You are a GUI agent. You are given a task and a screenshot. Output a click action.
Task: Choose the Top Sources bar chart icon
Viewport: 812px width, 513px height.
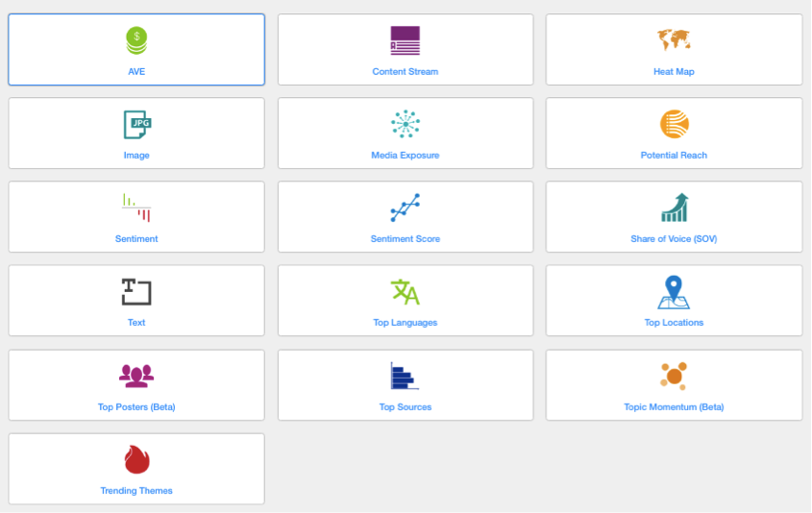403,376
